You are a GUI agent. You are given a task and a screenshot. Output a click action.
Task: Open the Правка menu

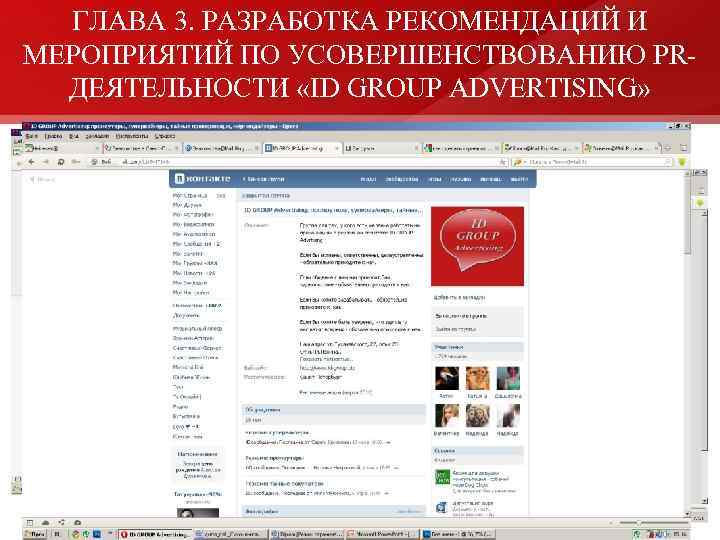[53, 136]
